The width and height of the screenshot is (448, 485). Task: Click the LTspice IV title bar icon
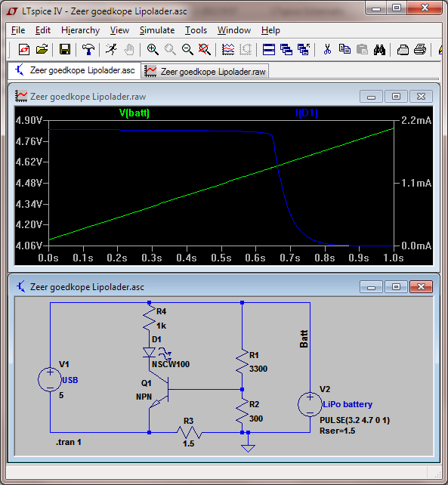tap(12, 11)
